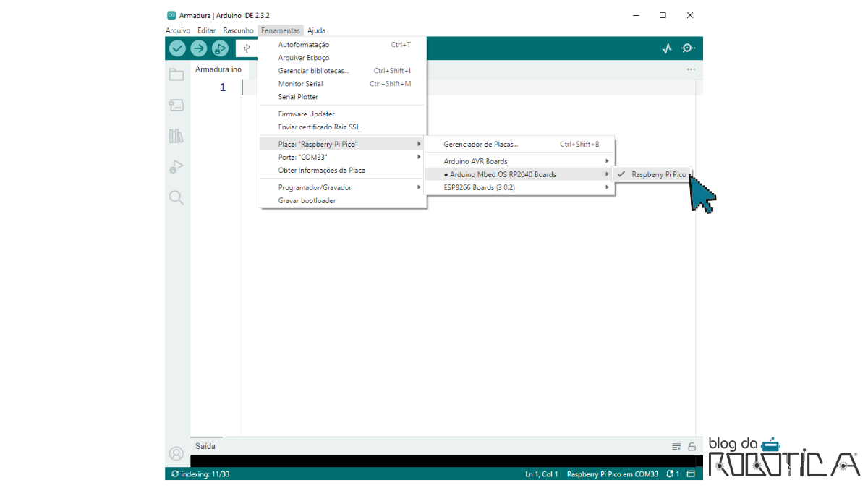
Task: Verify the sketch with the checkmark icon
Action: point(176,48)
